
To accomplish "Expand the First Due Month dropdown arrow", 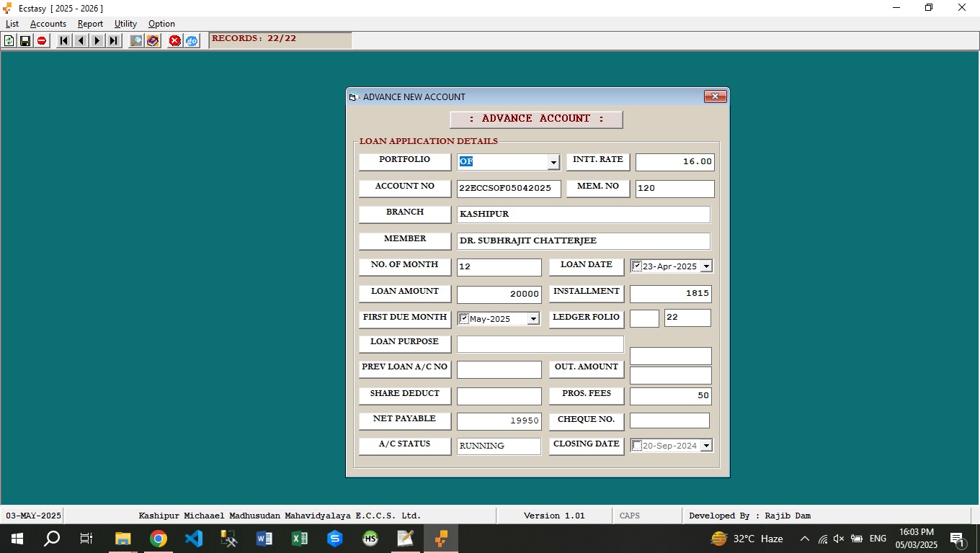I will click(x=533, y=319).
